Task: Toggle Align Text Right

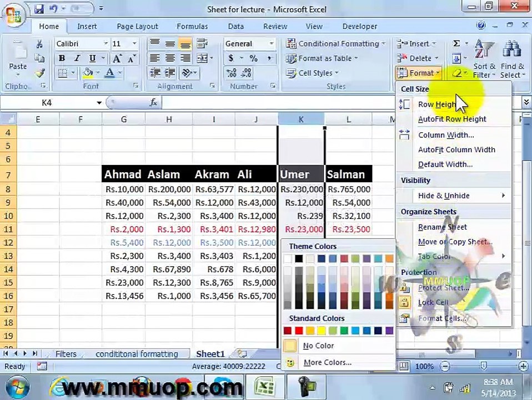Action: coord(185,58)
